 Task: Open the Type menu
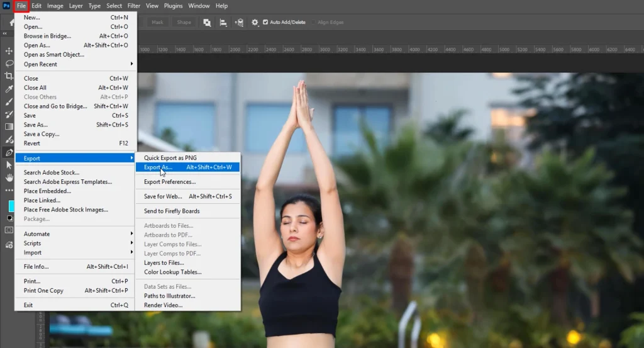click(94, 6)
